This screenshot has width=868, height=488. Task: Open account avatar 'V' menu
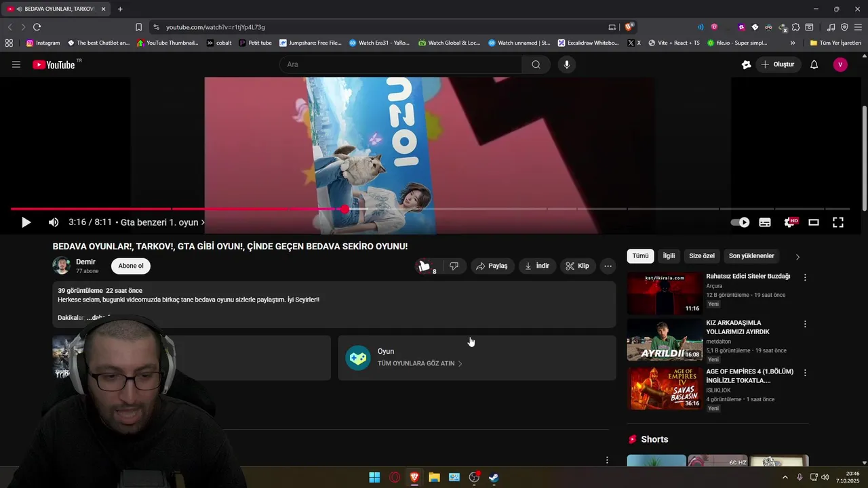point(840,64)
